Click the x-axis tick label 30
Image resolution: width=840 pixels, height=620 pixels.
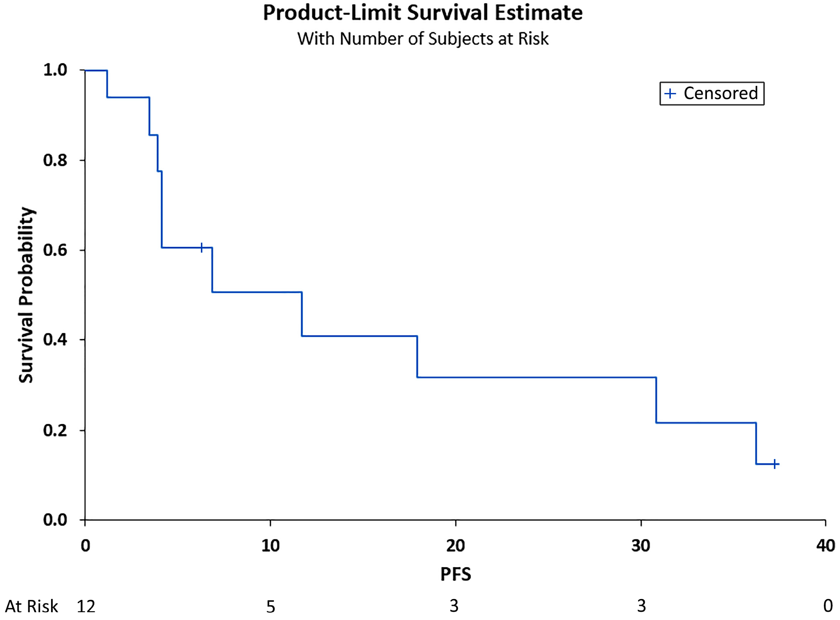pos(641,546)
